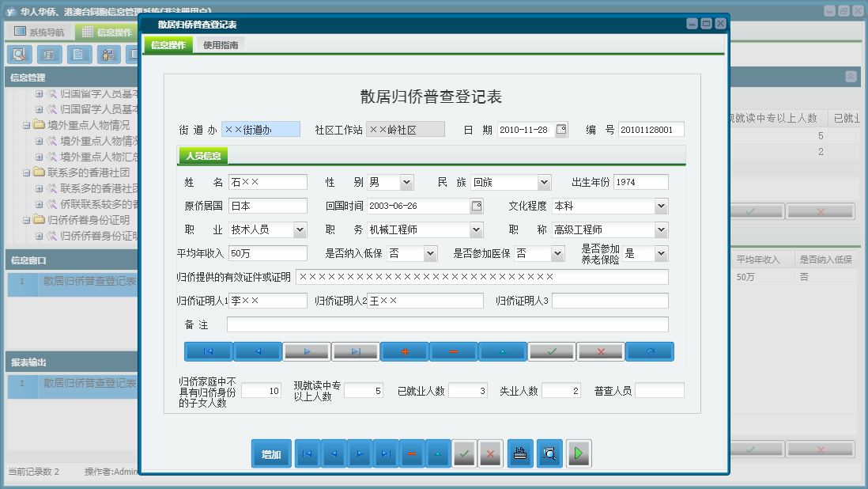
Task: Click the refresh icon in 人员信息 navigator
Action: pos(649,352)
